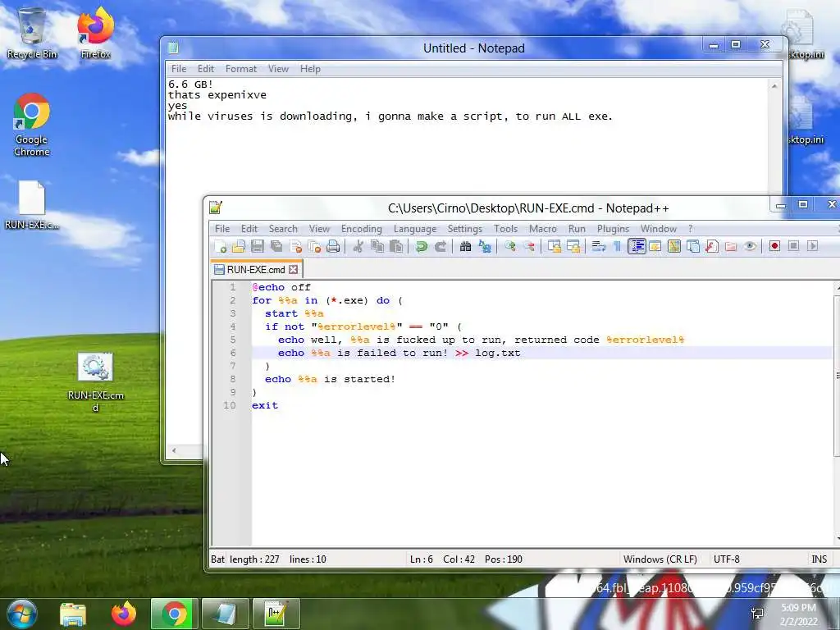
Task: Toggle synchronize vertical scrolling
Action: pyautogui.click(x=554, y=246)
